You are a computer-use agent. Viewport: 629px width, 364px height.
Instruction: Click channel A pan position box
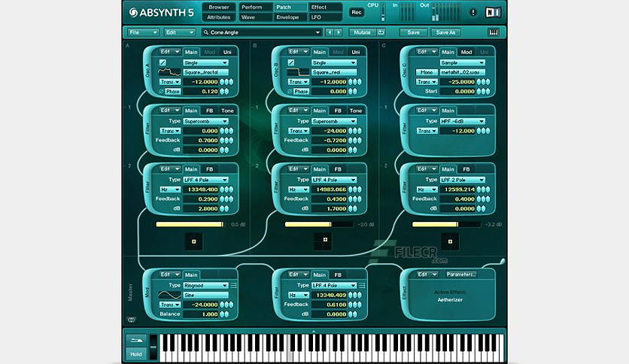pyautogui.click(x=194, y=241)
